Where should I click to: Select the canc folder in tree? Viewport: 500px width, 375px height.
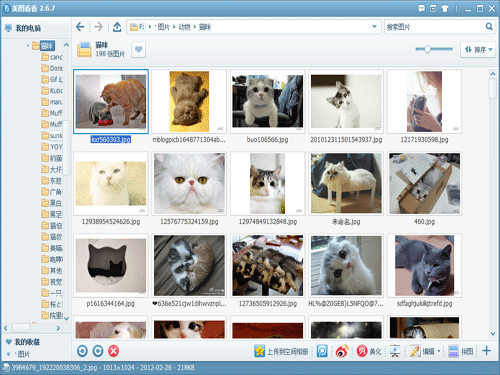click(x=52, y=57)
